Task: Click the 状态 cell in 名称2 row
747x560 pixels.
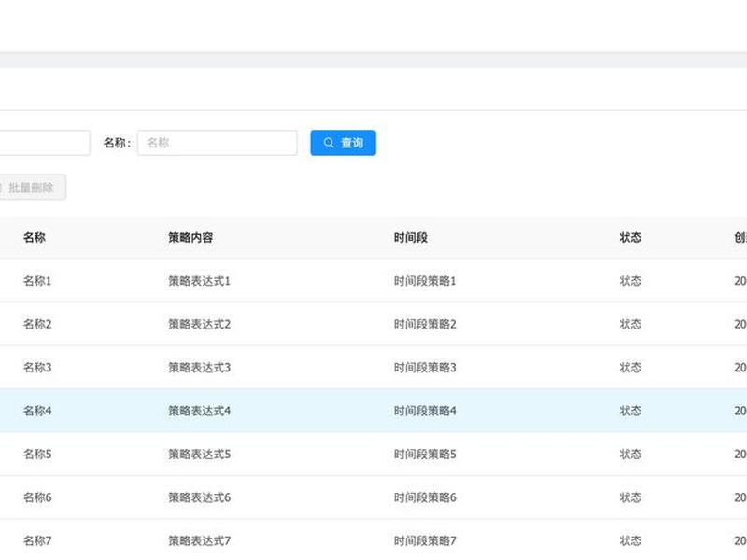Action: pyautogui.click(x=630, y=324)
